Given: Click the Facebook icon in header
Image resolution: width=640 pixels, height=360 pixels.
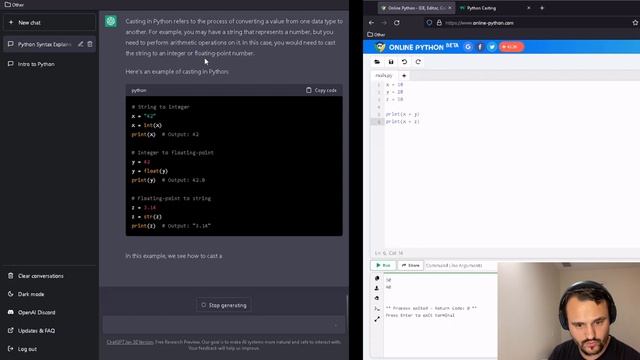Looking at the screenshot, I should pos(480,47).
